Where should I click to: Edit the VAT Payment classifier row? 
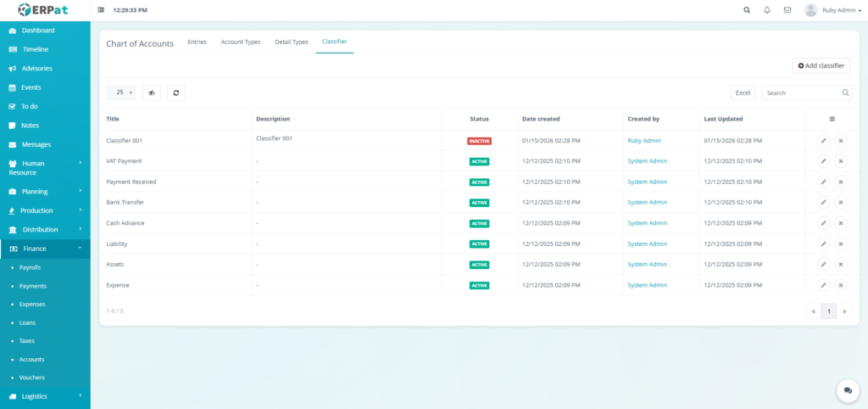(x=823, y=161)
